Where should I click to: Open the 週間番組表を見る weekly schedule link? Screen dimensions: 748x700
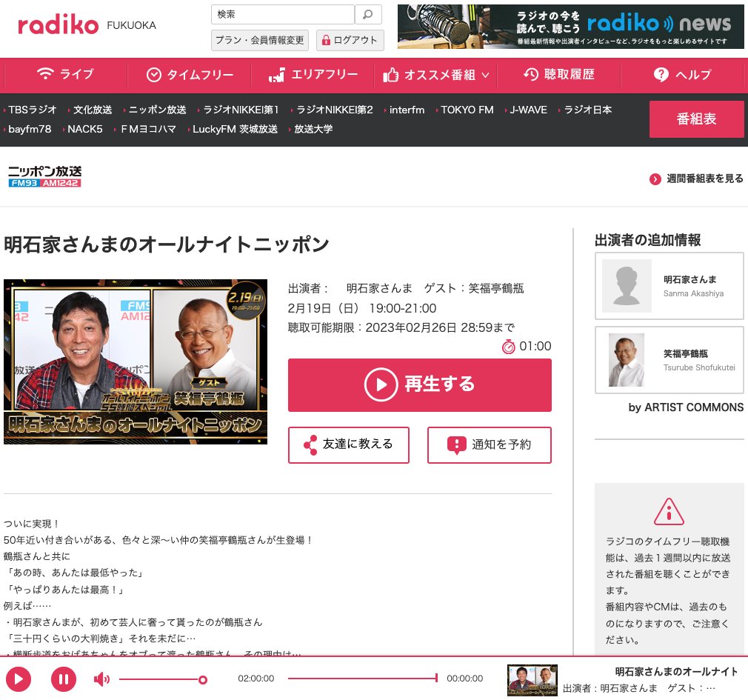[x=695, y=179]
